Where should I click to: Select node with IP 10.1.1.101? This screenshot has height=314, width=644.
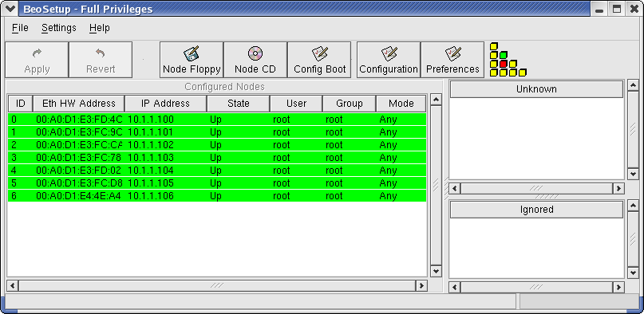pyautogui.click(x=217, y=132)
